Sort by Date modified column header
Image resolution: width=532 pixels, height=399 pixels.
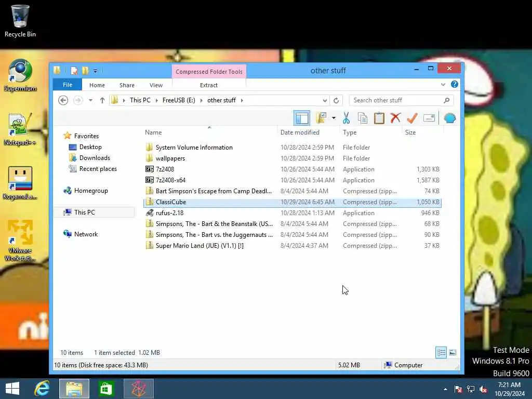tap(308, 132)
